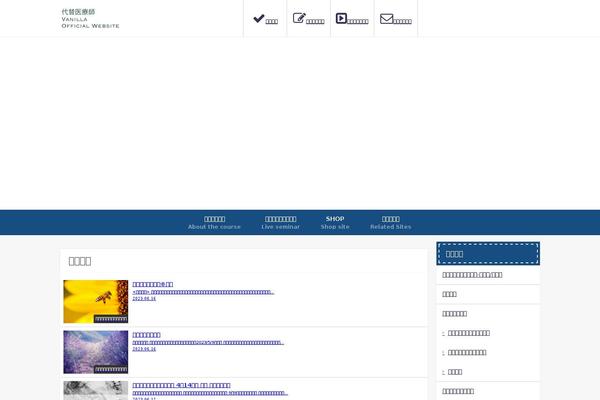Screen dimensions: 600x400
Task: Go to the SHOP 'Shop site' menu item
Action: click(335, 222)
